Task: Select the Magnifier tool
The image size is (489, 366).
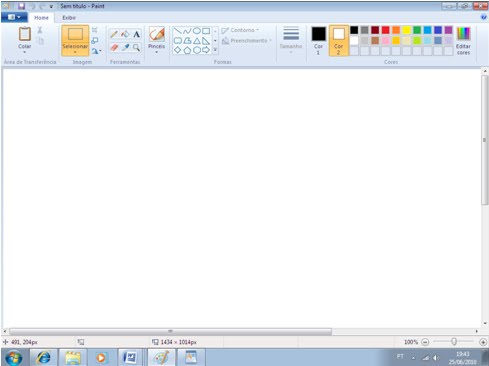Action: [x=136, y=47]
